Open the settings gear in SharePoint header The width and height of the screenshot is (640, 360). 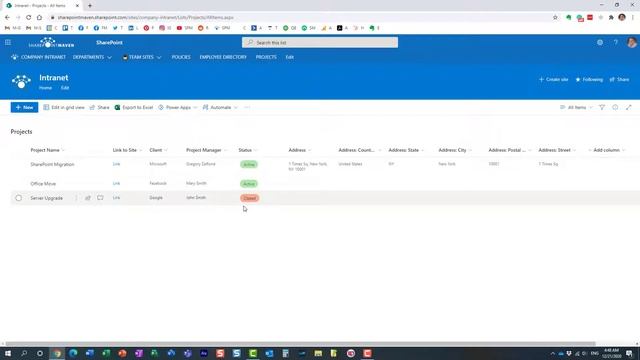(x=600, y=42)
